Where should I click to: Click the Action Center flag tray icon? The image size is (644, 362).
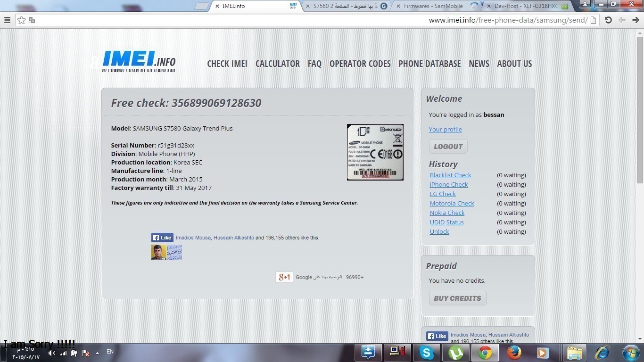[86, 353]
